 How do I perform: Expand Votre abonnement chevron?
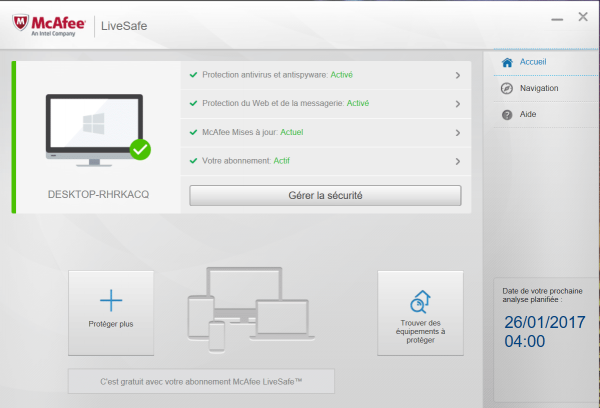458,162
